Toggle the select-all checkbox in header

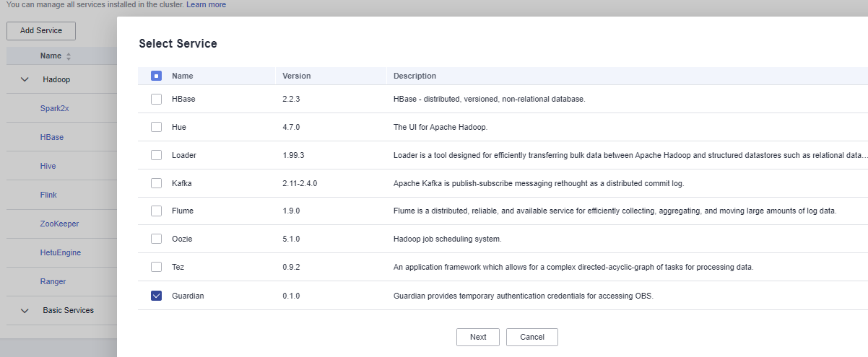point(157,76)
